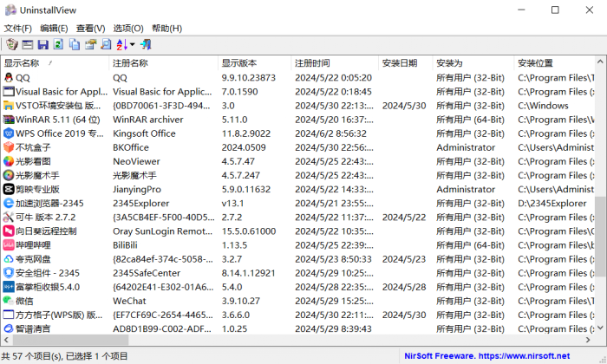The height and width of the screenshot is (364, 607).
Task: Click the A-Z sort toolbar icon
Action: [x=121, y=44]
